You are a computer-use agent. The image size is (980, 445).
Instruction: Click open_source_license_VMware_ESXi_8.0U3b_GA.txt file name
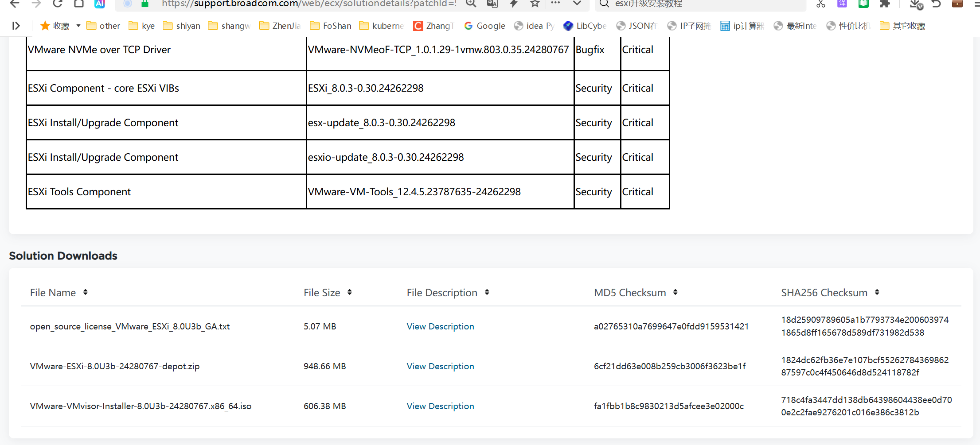[x=130, y=326]
